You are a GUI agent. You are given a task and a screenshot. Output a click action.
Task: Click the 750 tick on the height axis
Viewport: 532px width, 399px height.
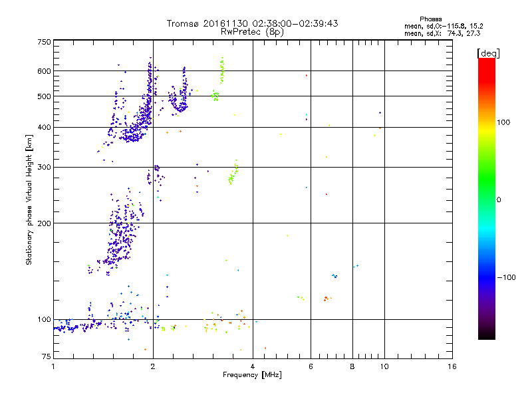pos(44,42)
